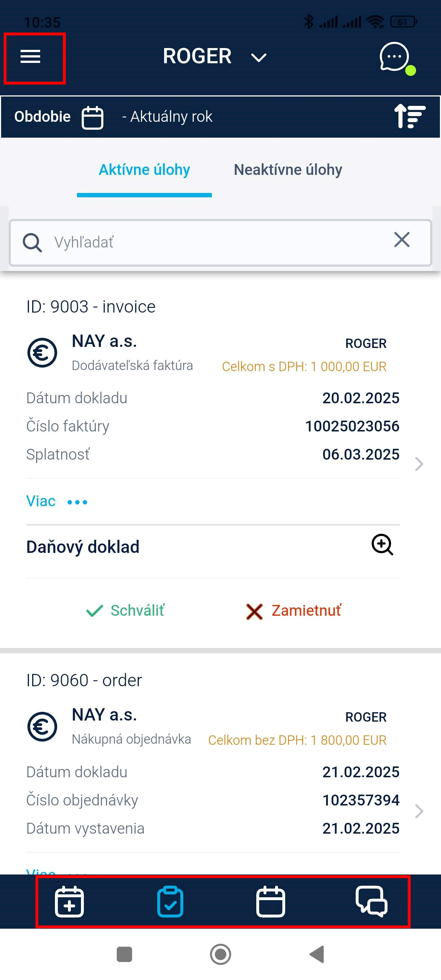This screenshot has width=441, height=980.
Task: Reject the invoice with Zamietnuť
Action: 294,611
